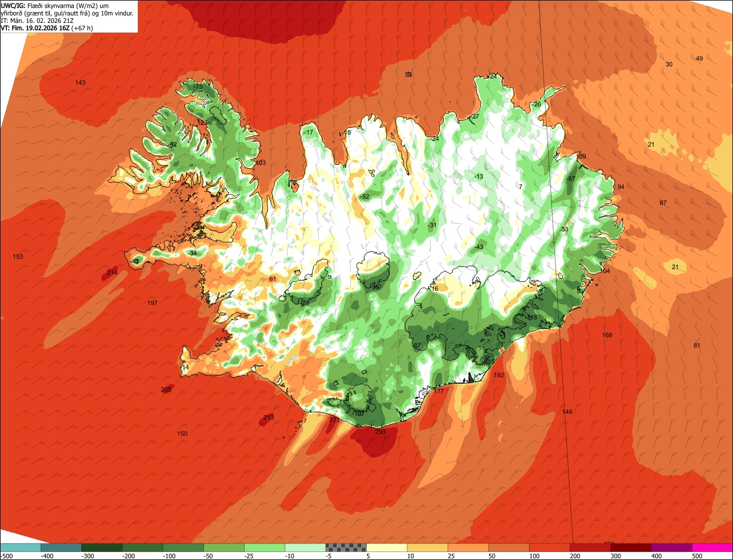Click the map value '-13' in northeast Iceland
Viewport: 733px width, 560px height.
[479, 177]
